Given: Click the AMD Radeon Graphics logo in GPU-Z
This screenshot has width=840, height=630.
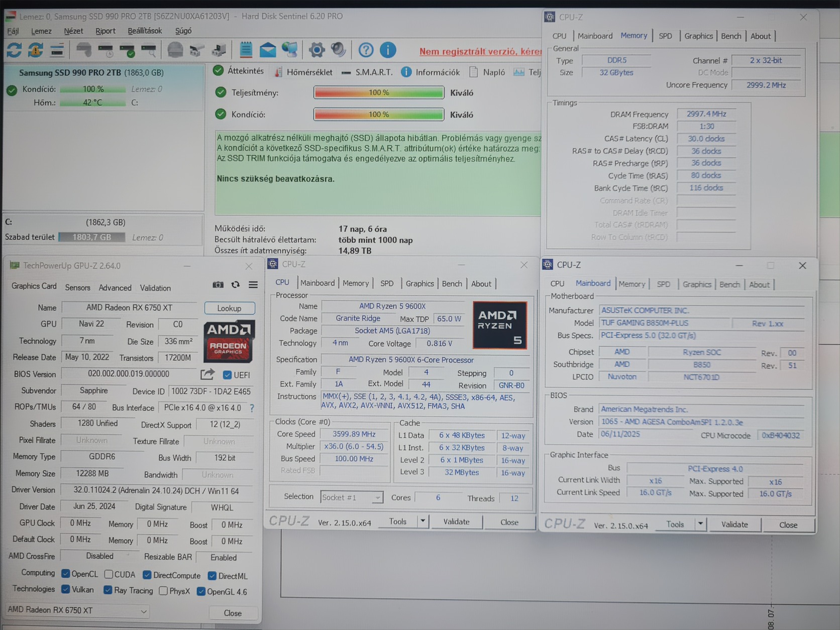Looking at the screenshot, I should click(229, 341).
